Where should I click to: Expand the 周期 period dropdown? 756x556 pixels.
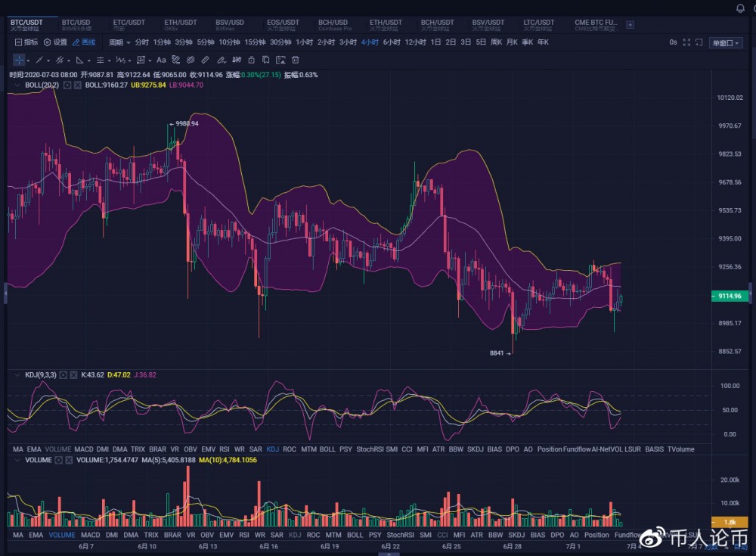[x=119, y=42]
